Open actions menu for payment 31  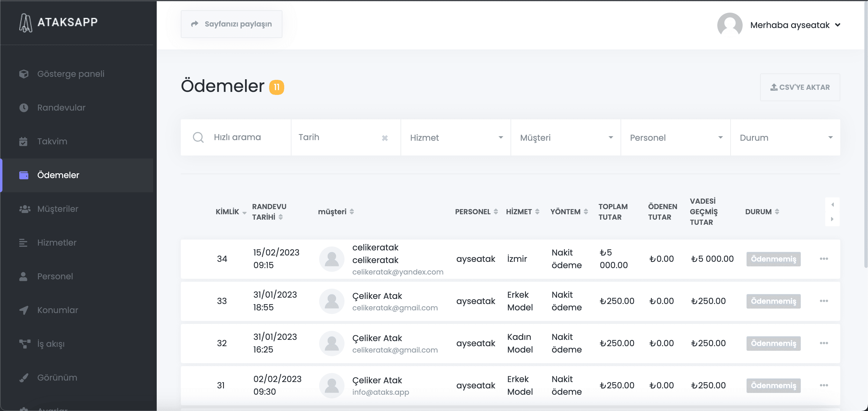823,385
